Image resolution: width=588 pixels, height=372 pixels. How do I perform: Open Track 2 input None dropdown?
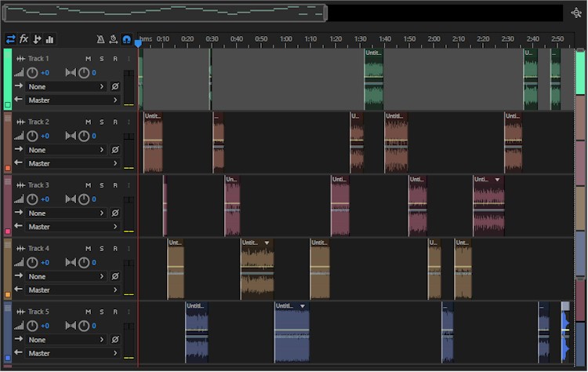point(66,150)
